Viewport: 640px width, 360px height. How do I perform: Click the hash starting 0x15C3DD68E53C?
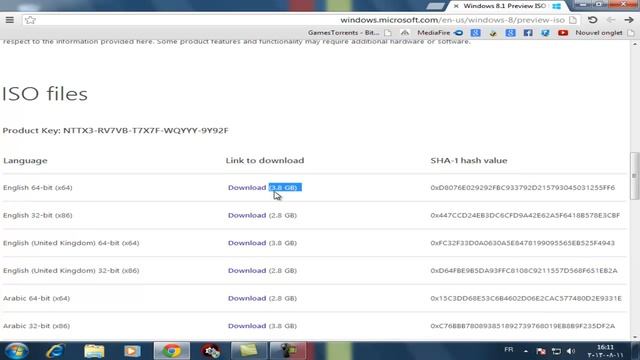click(526, 298)
